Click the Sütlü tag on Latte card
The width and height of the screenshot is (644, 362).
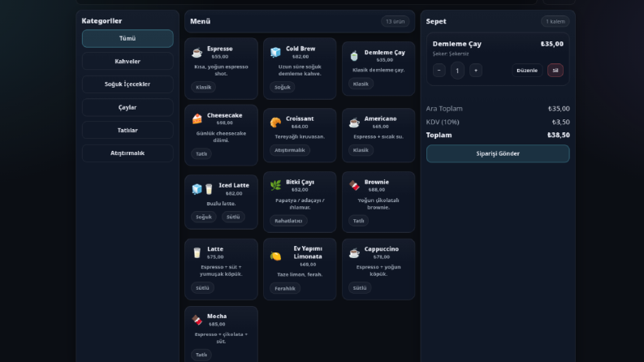pyautogui.click(x=202, y=287)
